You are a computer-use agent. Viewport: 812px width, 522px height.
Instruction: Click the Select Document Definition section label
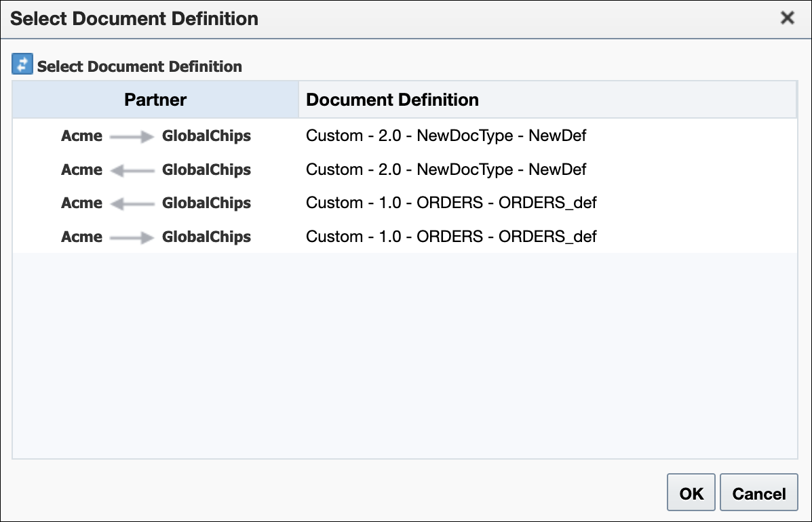click(139, 66)
